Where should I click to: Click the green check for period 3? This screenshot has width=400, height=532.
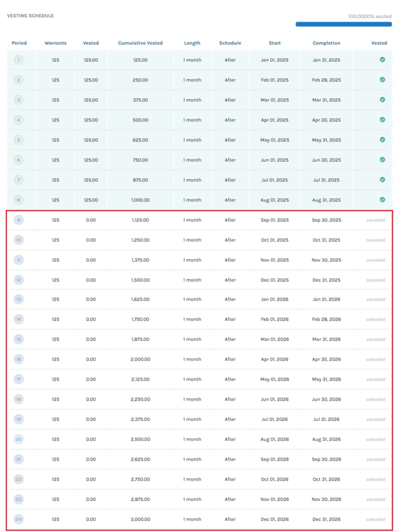[x=382, y=100]
